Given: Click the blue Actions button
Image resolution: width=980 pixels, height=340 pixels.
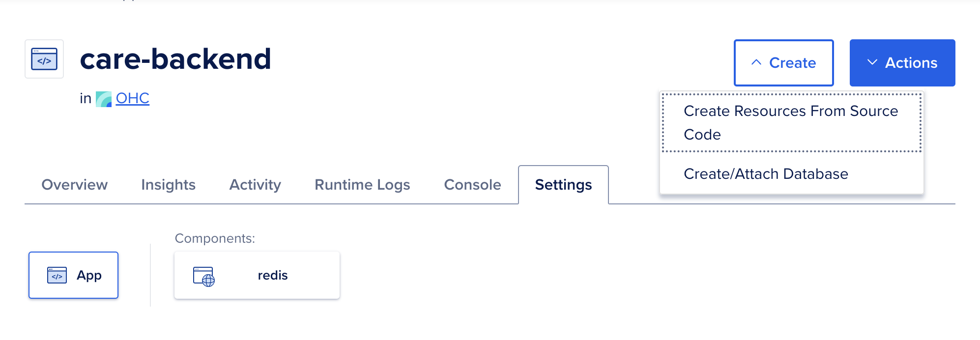Looking at the screenshot, I should point(902,62).
